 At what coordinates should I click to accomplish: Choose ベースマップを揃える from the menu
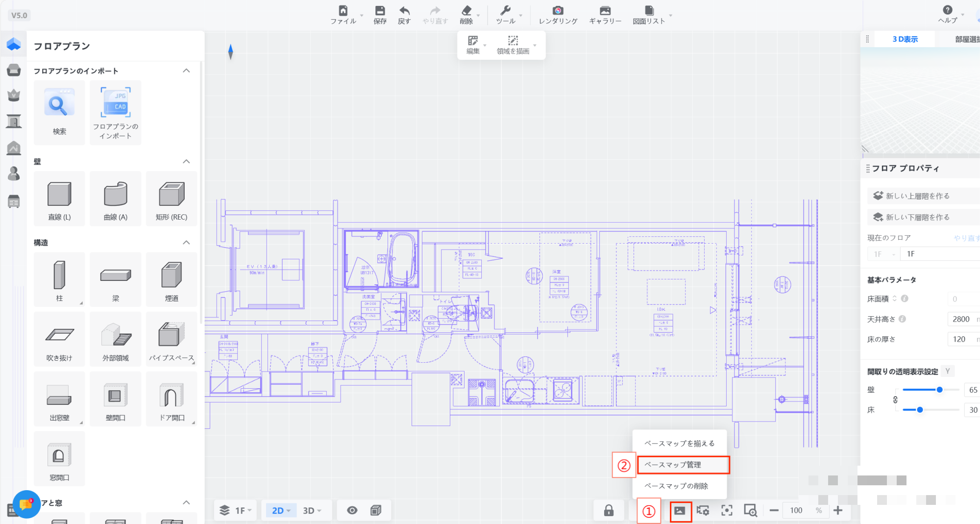680,444
